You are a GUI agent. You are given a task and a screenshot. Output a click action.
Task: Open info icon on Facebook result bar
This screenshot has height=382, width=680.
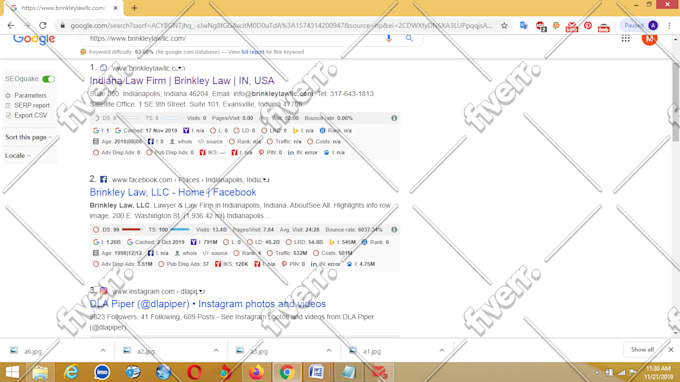[x=394, y=229]
